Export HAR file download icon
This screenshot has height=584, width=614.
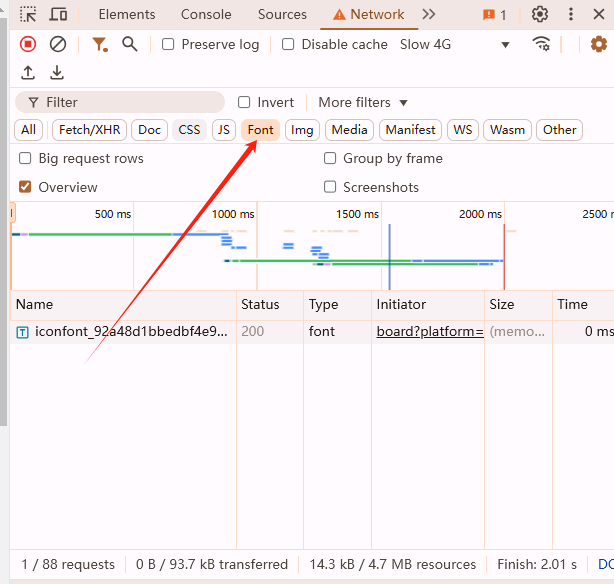pyautogui.click(x=57, y=72)
